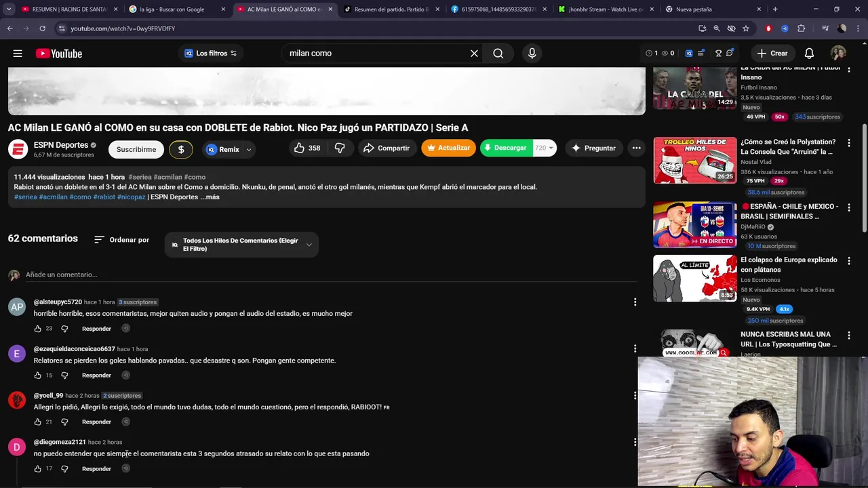Open options for @yoell_99's comment

(x=635, y=395)
